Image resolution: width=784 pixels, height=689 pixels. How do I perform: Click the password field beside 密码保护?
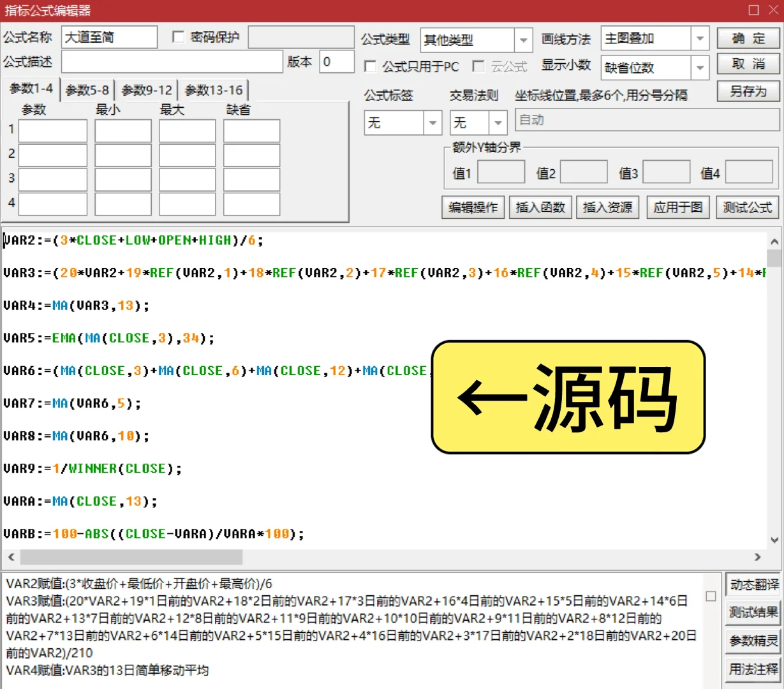click(x=301, y=37)
